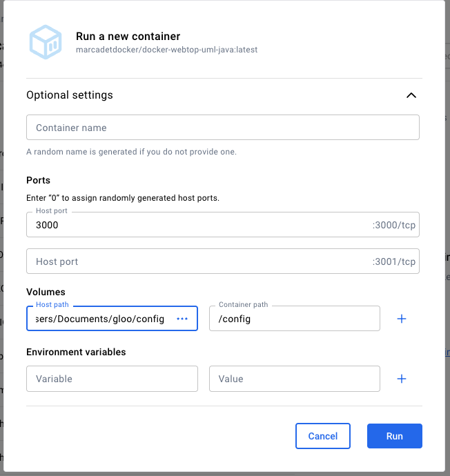Click the Host port field containing 3000
The width and height of the screenshot is (450, 476).
[x=197, y=225]
